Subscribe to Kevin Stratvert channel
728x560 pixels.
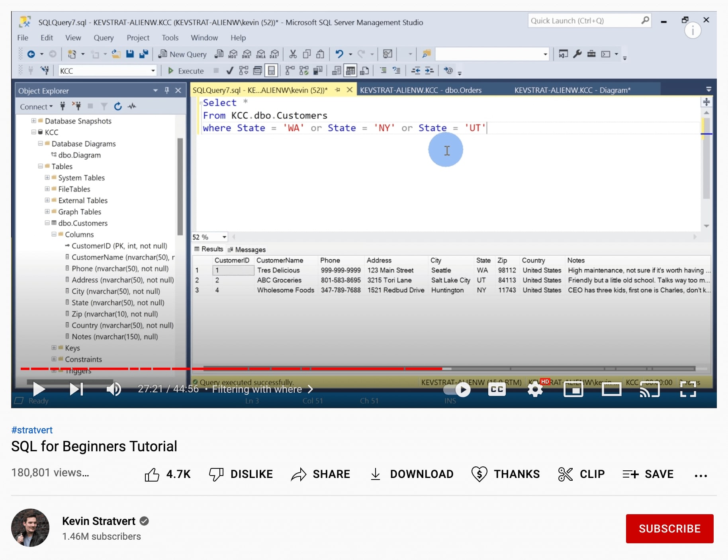pos(669,529)
